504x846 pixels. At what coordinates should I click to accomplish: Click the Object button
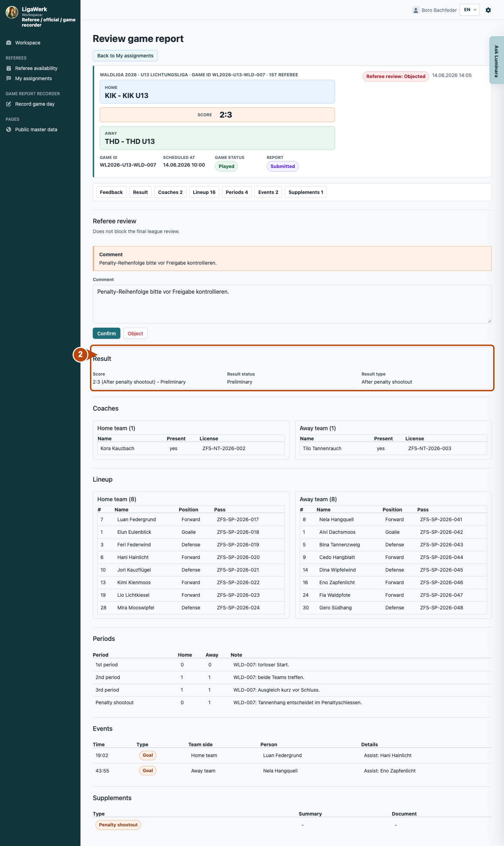135,334
